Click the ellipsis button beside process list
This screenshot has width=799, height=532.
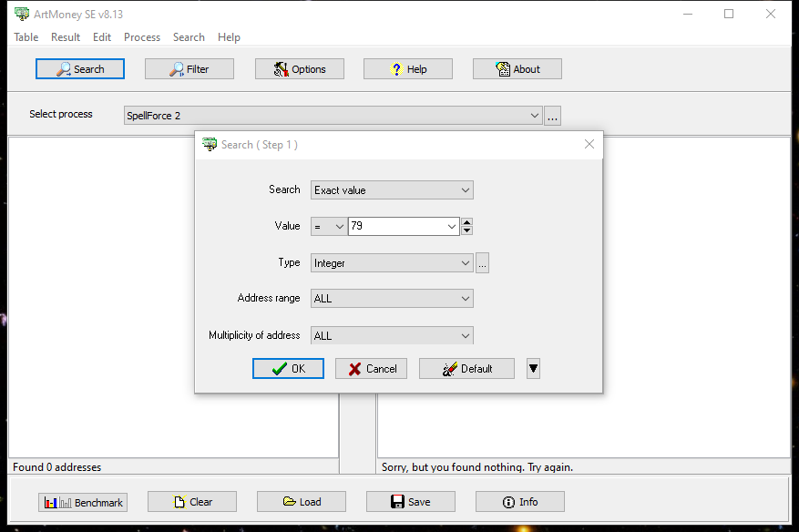click(x=552, y=116)
